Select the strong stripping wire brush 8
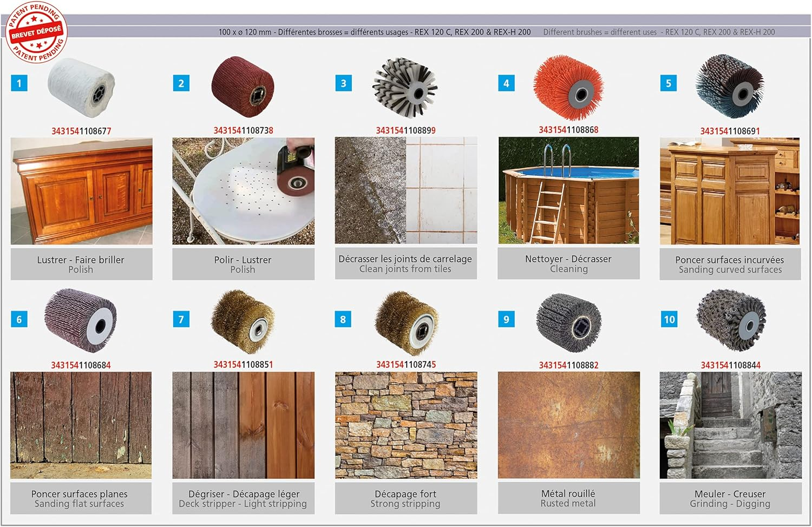This screenshot has height=527, width=812. click(406, 320)
